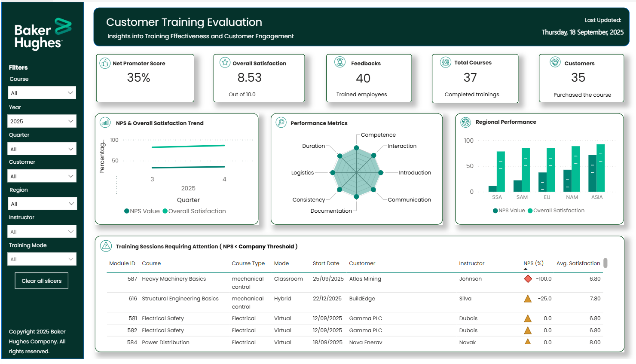Screen dimensions: 636x364
Task: Click the "Power Distribution" course cell
Action: (165, 343)
